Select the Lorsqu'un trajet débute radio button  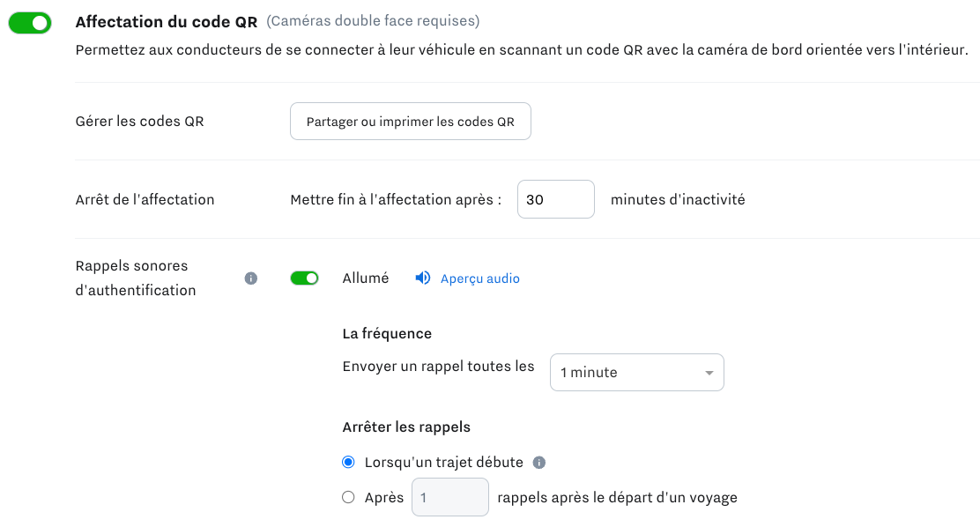[x=348, y=462]
